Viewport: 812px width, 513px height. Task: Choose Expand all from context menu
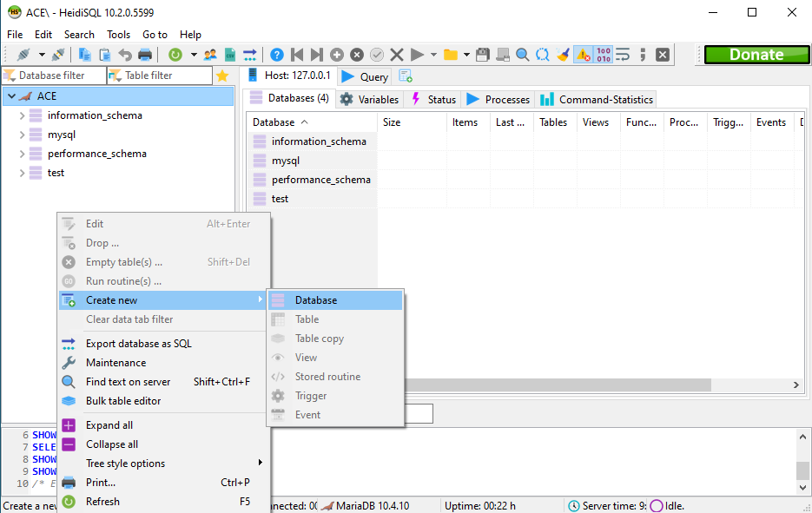[163, 425]
